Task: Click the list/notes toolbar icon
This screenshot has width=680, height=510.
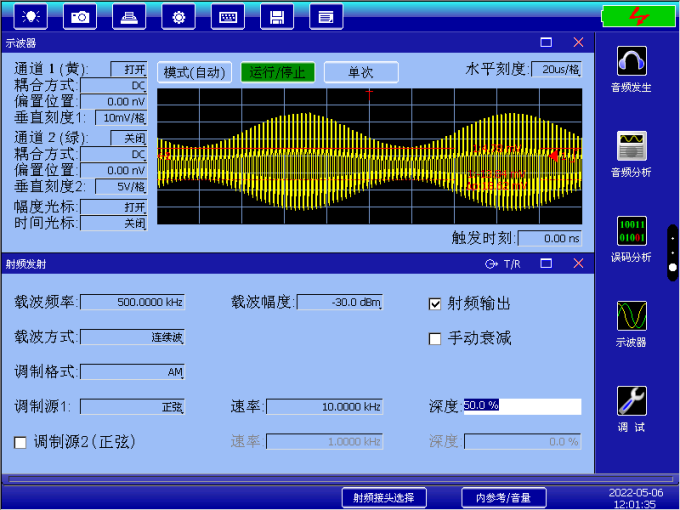Action: pyautogui.click(x=326, y=17)
